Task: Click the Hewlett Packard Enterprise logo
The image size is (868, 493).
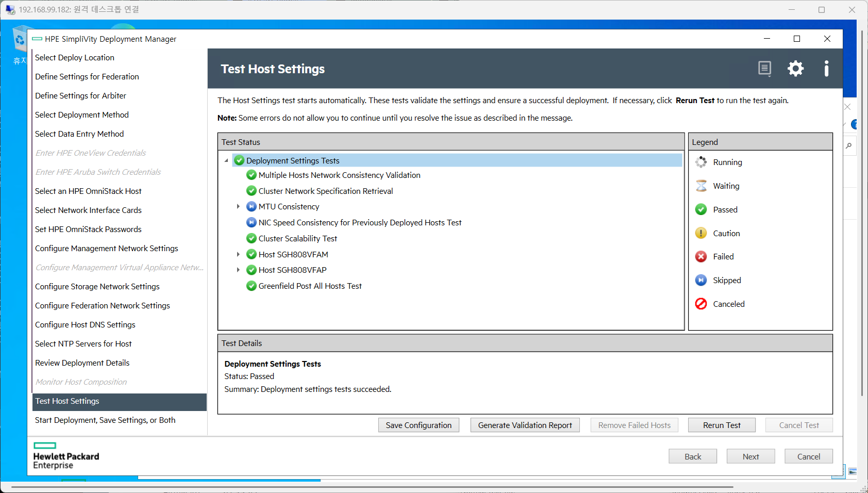Action: [66, 456]
